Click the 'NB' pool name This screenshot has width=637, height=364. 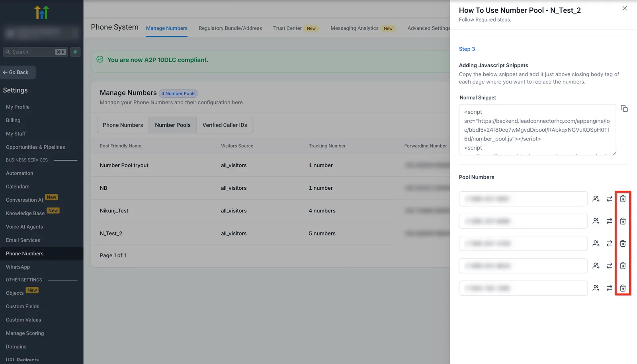(104, 188)
